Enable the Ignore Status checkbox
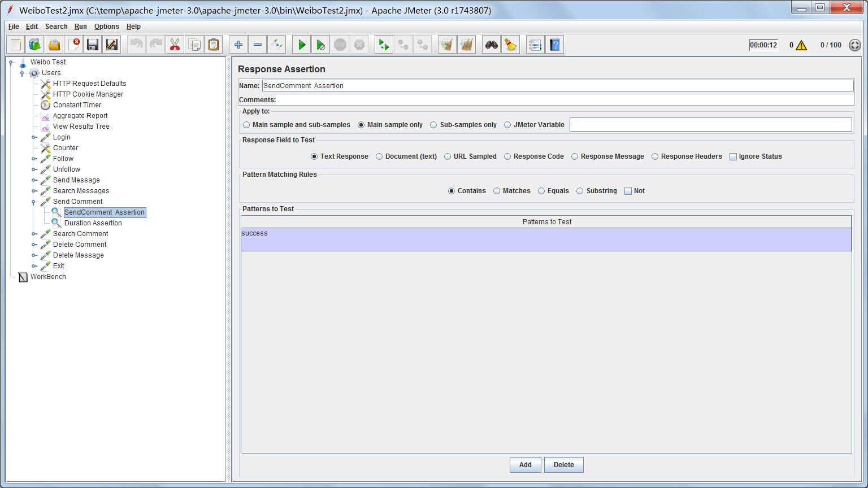868x488 pixels. tap(756, 156)
